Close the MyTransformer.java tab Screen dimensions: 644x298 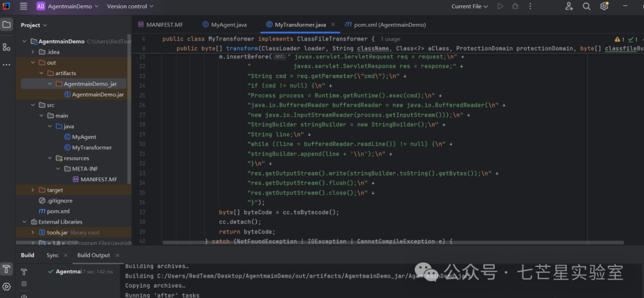pyautogui.click(x=333, y=24)
